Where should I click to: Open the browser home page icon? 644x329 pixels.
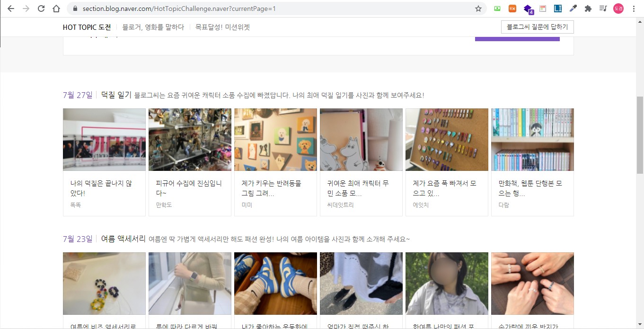56,9
